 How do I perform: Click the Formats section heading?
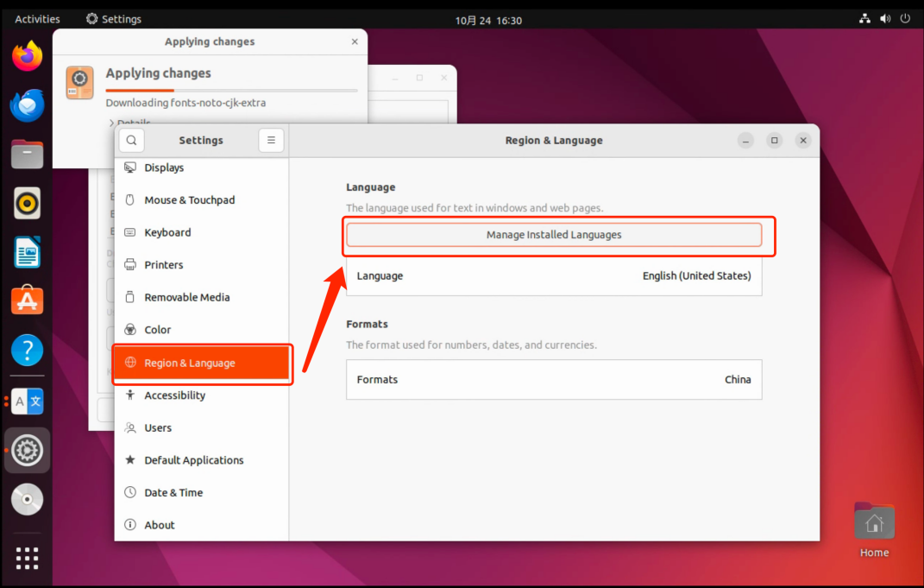pyautogui.click(x=368, y=325)
